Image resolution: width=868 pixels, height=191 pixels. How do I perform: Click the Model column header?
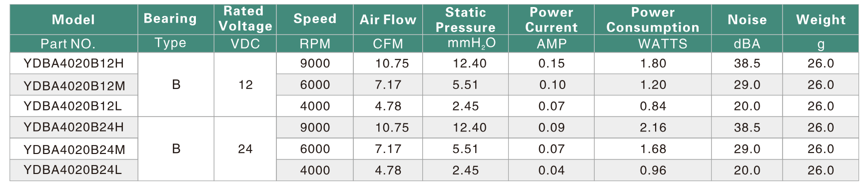tap(73, 19)
